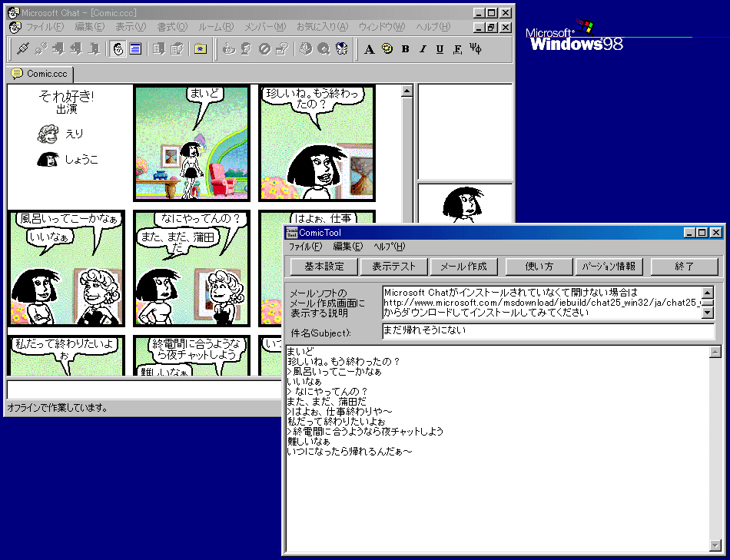Click the greyed icon right of the Favorites folder
This screenshot has height=560, width=730.
[228, 48]
